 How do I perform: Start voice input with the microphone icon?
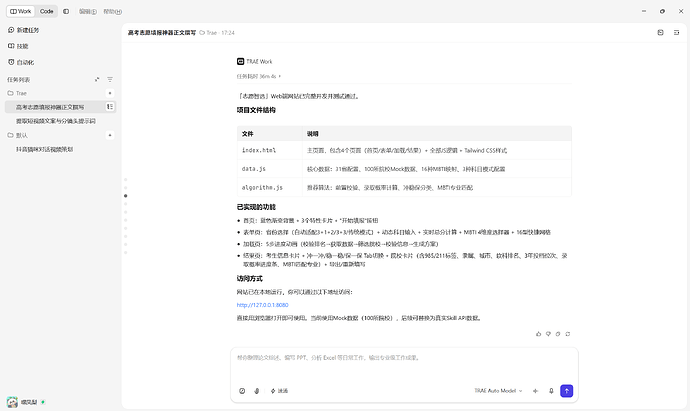[x=551, y=391]
